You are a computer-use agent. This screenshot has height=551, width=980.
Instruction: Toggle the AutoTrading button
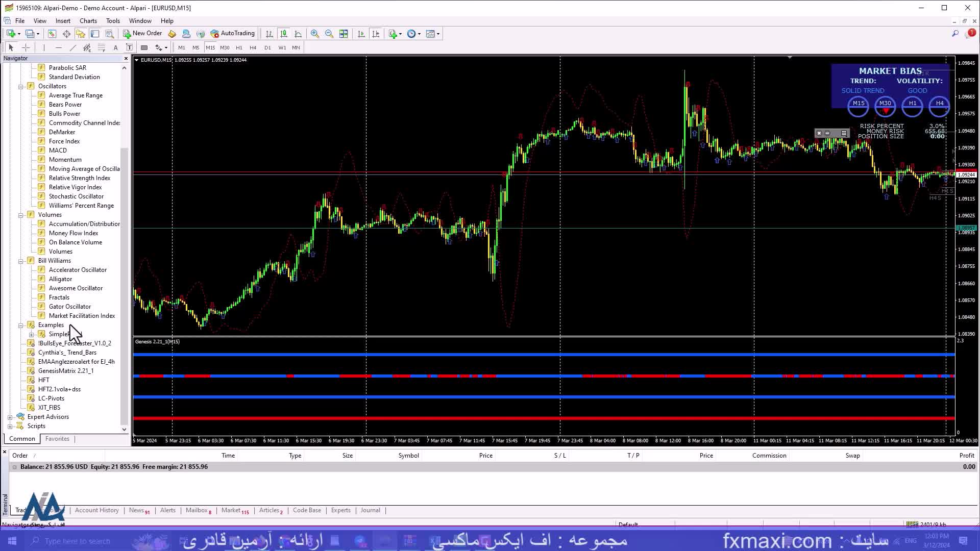point(232,34)
